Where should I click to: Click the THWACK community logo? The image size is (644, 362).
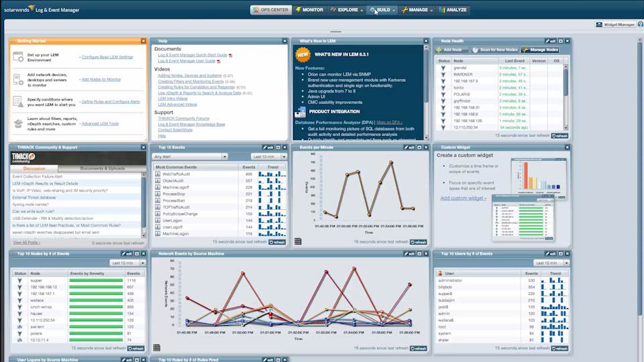(x=23, y=158)
